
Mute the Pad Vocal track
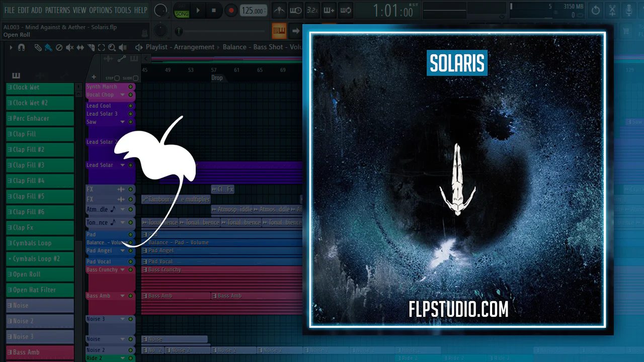click(x=130, y=262)
